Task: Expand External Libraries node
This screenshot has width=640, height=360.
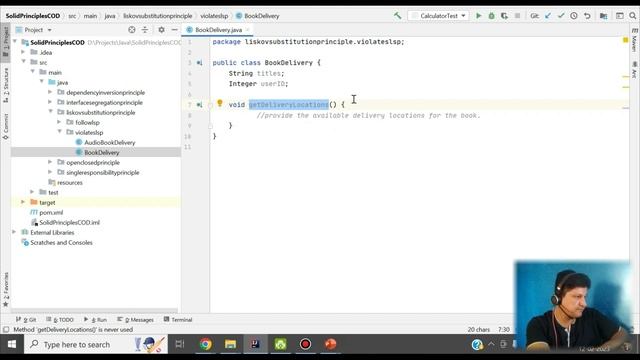Action: click(x=14, y=232)
